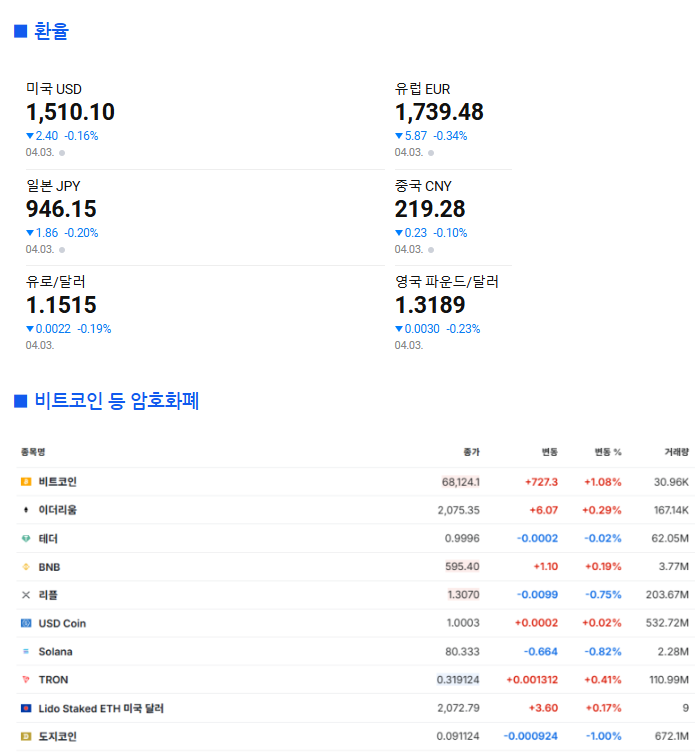Click the Ripple X icon
This screenshot has height=753, width=695.
pos(26,595)
